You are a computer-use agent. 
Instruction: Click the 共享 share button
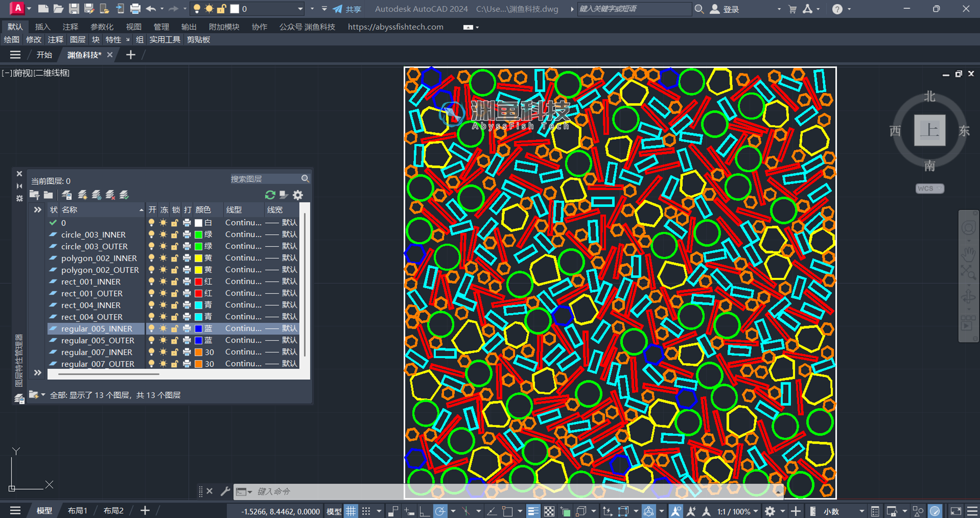pos(347,9)
